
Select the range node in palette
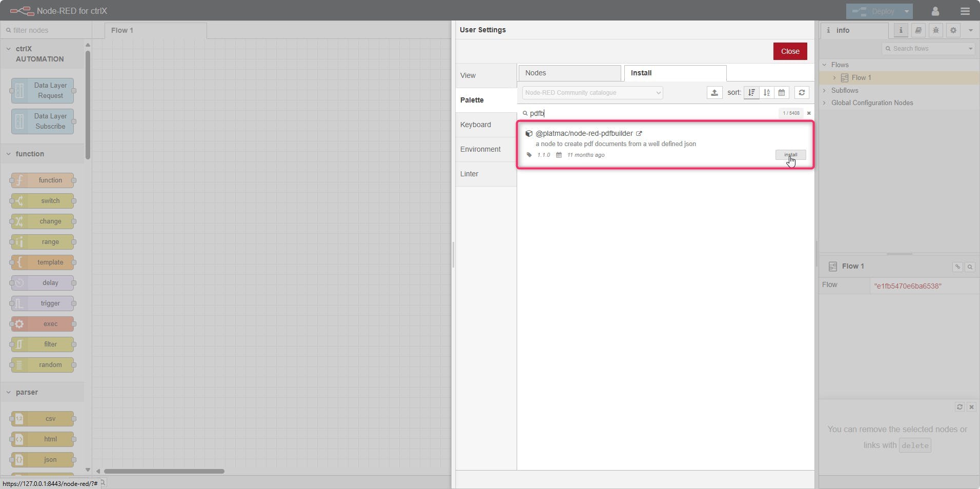43,242
